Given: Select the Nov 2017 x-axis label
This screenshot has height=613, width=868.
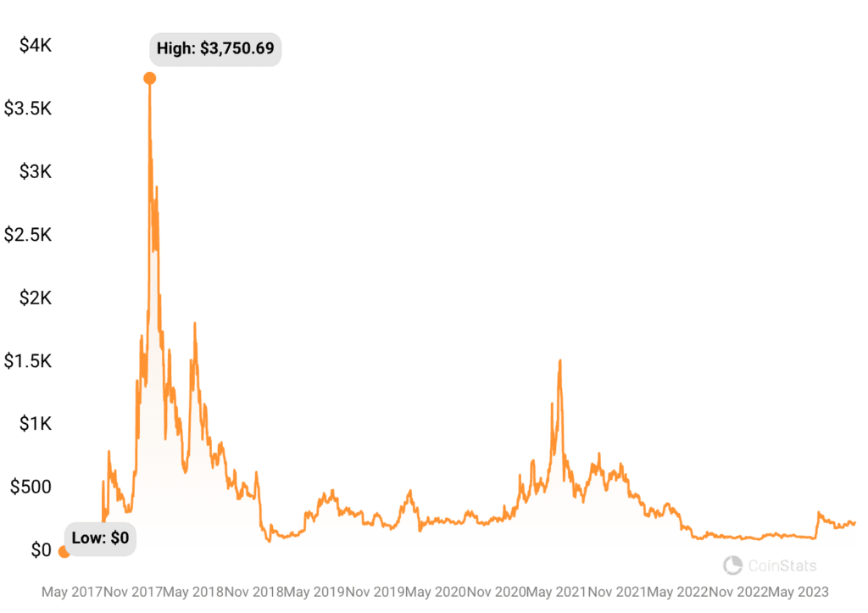Looking at the screenshot, I should coord(132,592).
